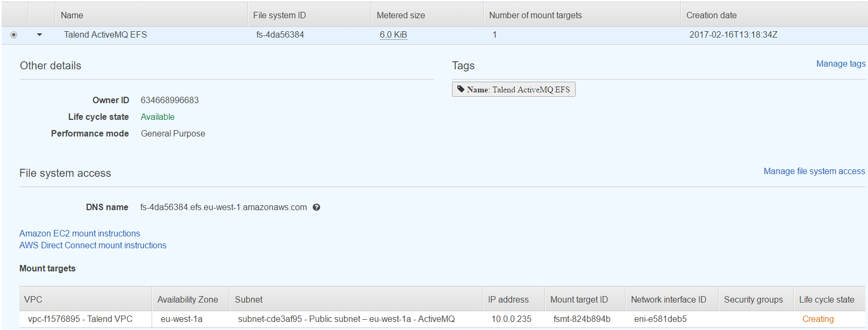
Task: Sort by the Name column header
Action: coord(72,16)
